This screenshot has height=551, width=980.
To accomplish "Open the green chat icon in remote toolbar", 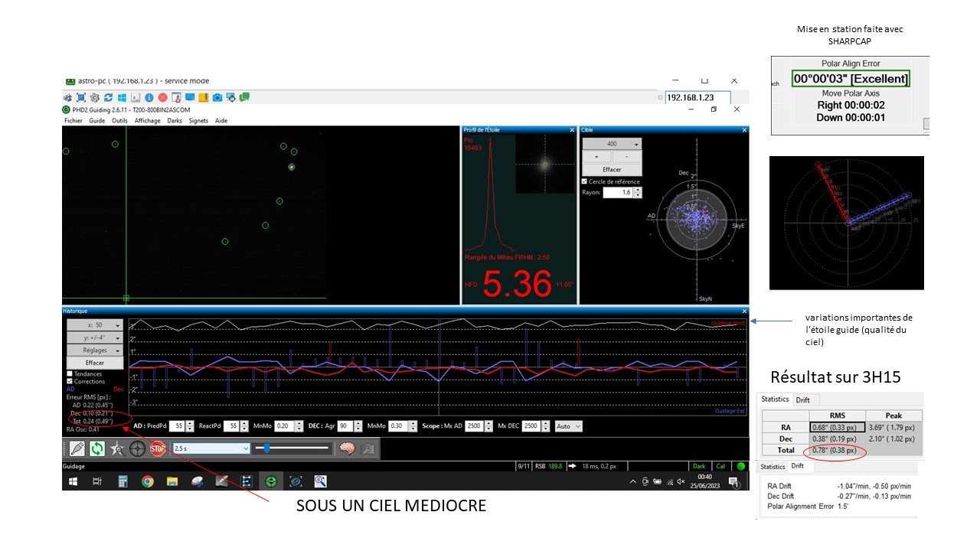I will tap(245, 97).
